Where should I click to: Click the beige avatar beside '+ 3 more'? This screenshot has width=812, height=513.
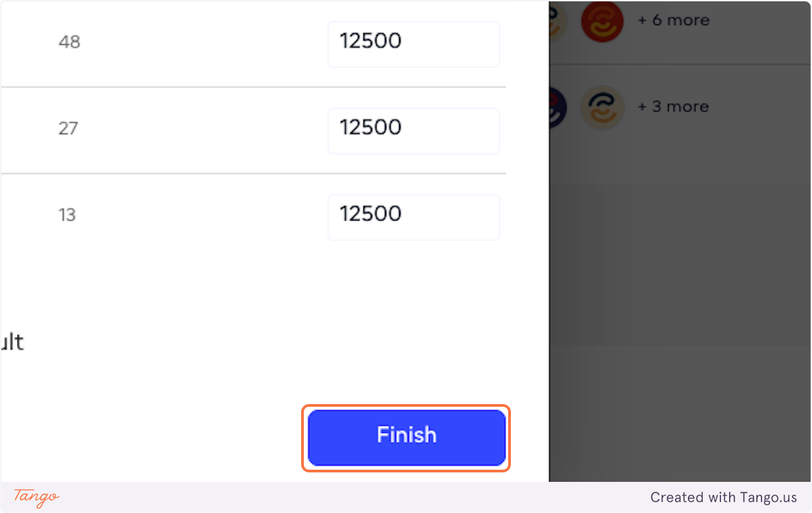point(602,108)
